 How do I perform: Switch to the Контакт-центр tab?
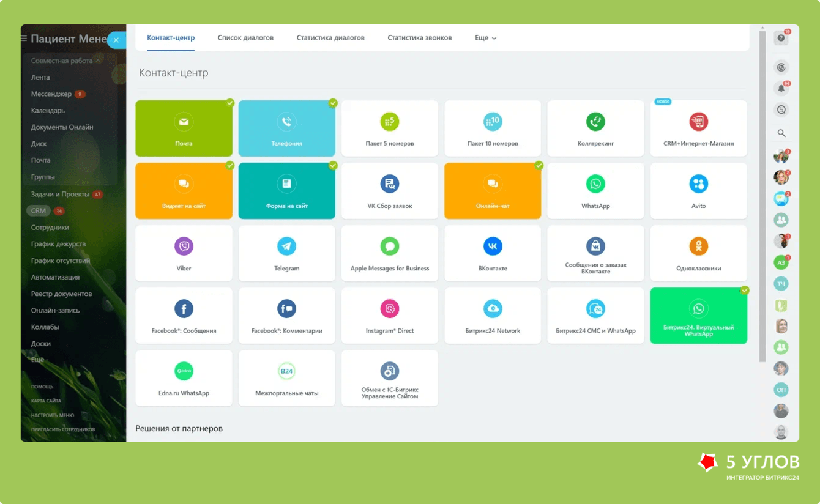[171, 38]
